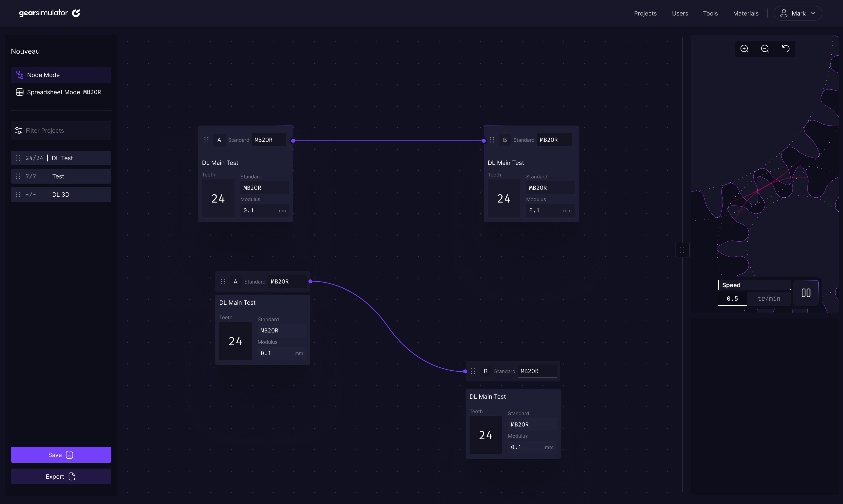The height and width of the screenshot is (504, 843).
Task: Click the Node Mode icon in the sidebar
Action: coord(19,75)
